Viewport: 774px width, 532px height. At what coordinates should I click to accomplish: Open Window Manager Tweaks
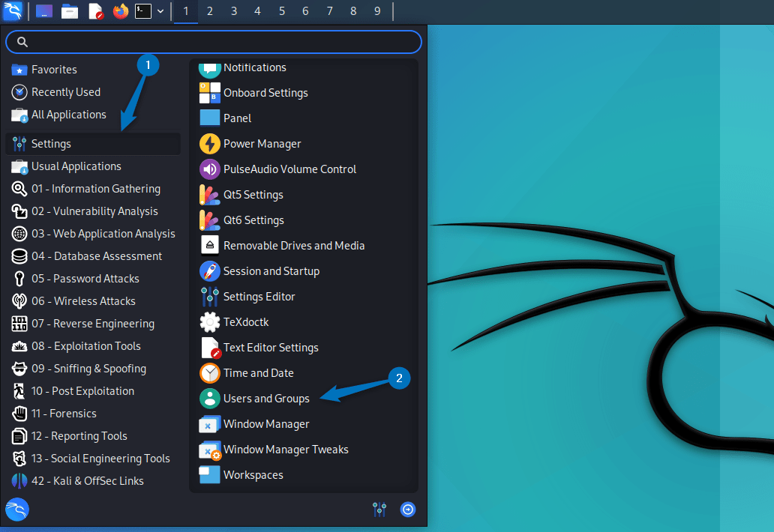tap(286, 449)
